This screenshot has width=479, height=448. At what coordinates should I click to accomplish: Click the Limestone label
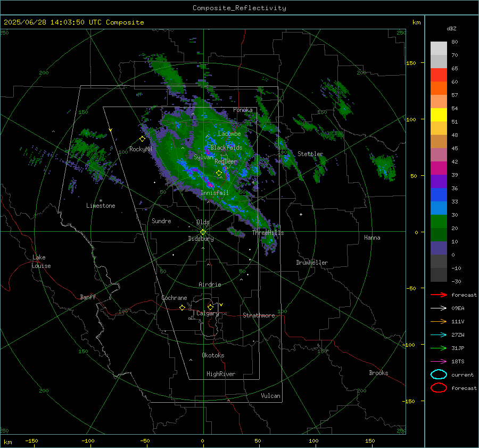(x=101, y=206)
